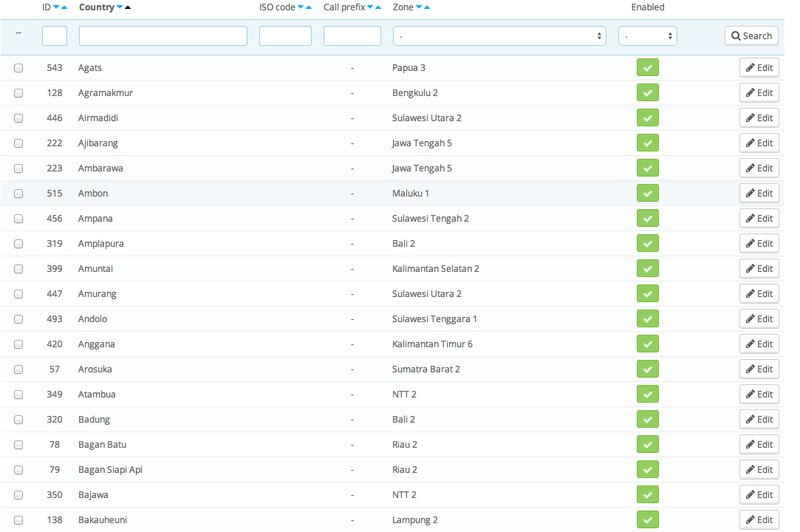
Task: Select the Ajibarang row checkbox
Action: pyautogui.click(x=18, y=143)
